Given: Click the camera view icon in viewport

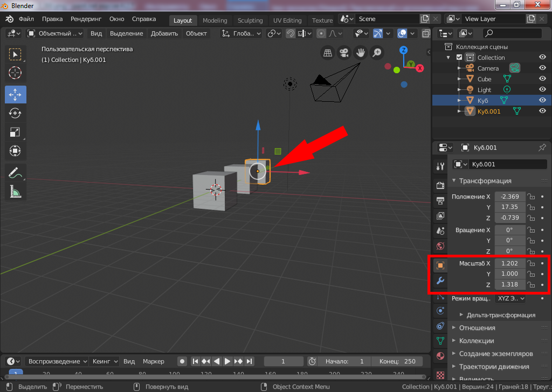Looking at the screenshot, I should point(343,53).
